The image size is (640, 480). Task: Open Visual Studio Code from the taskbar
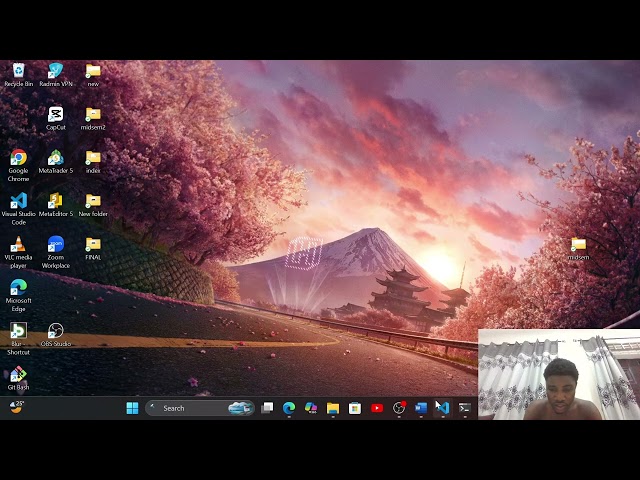pos(443,408)
